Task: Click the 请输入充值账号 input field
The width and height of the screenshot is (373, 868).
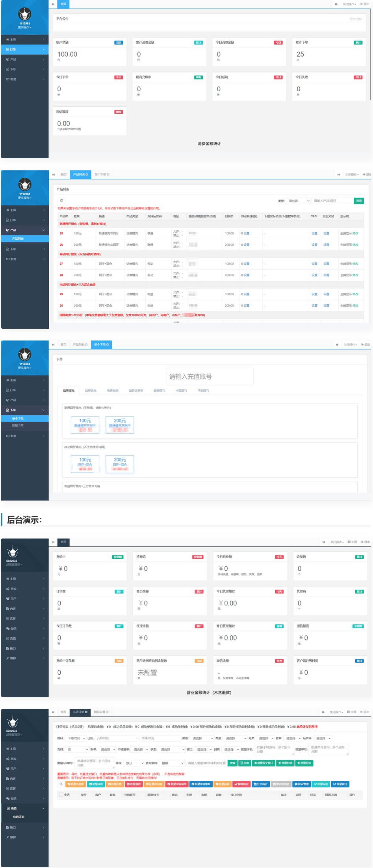Action: pyautogui.click(x=210, y=377)
